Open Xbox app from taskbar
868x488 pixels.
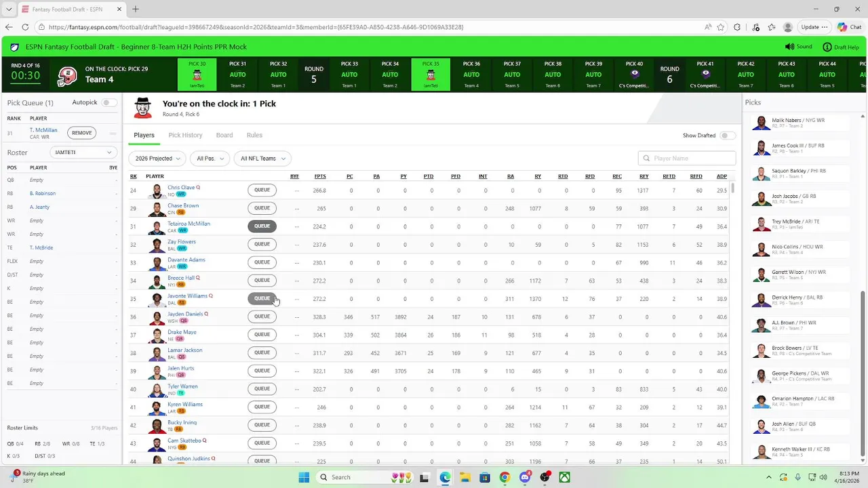pos(564,477)
